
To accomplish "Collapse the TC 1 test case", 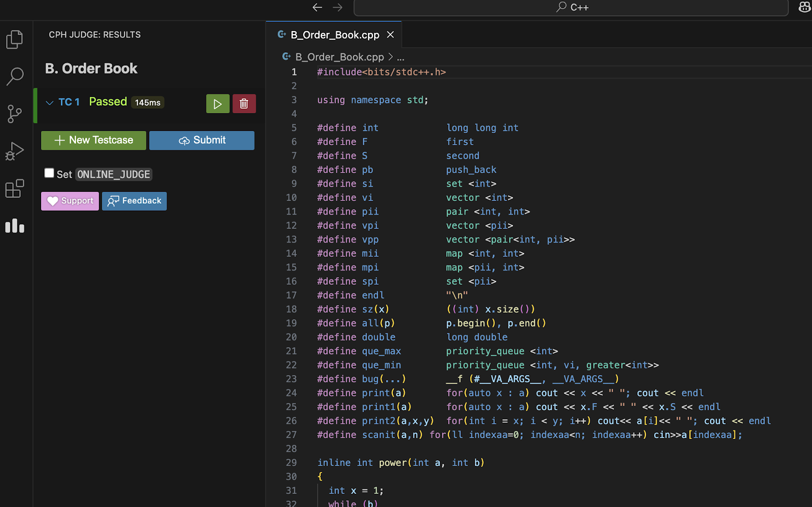I will point(50,103).
